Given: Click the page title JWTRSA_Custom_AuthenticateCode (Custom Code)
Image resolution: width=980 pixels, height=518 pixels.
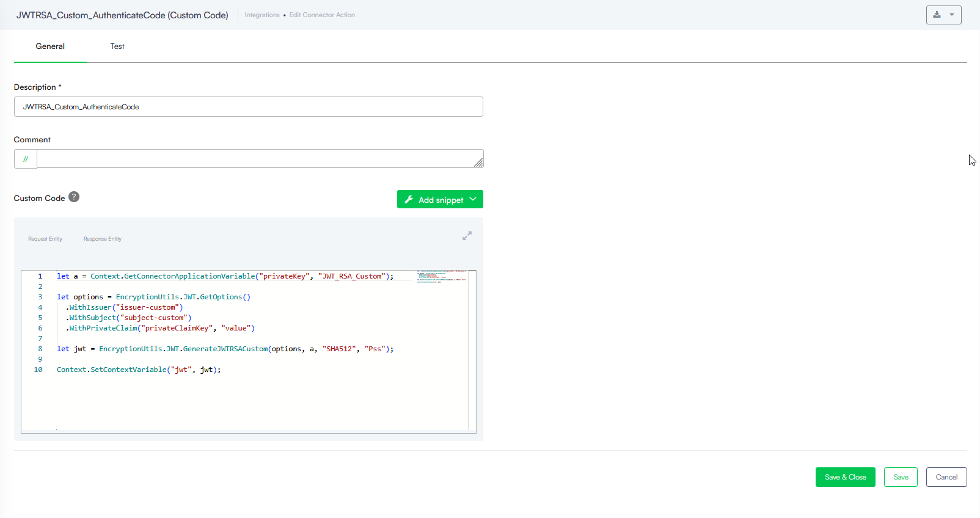Looking at the screenshot, I should coord(122,15).
